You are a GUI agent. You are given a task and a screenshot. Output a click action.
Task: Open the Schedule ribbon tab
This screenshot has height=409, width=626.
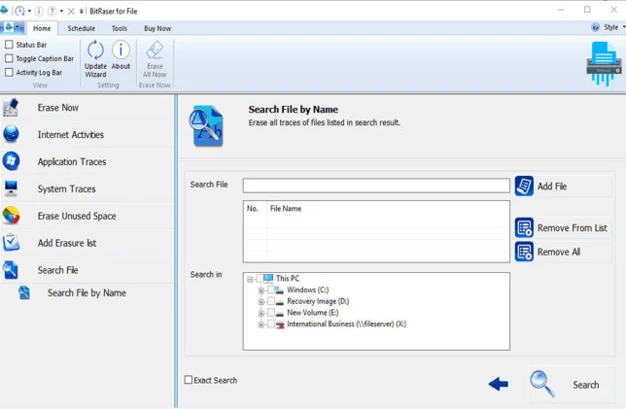point(81,28)
